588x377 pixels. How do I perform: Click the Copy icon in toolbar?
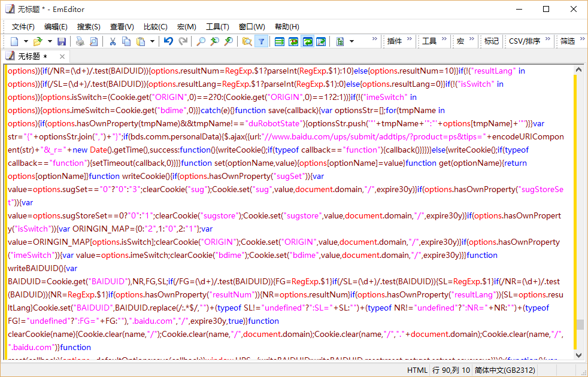point(126,41)
